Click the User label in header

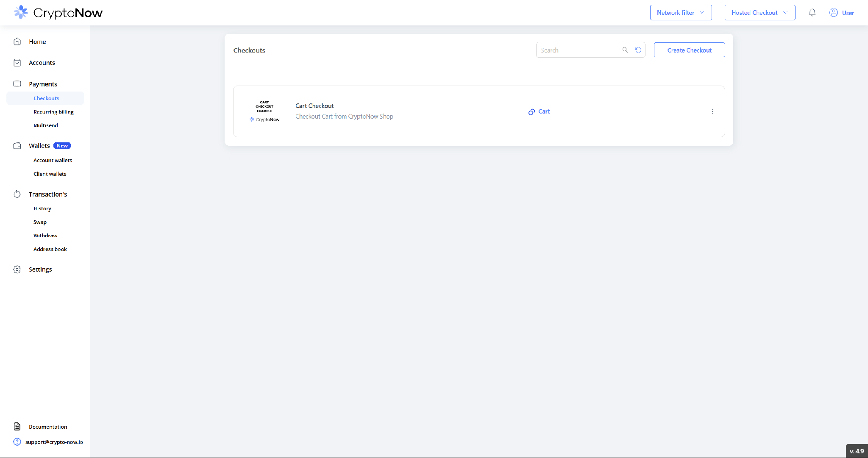(x=848, y=13)
